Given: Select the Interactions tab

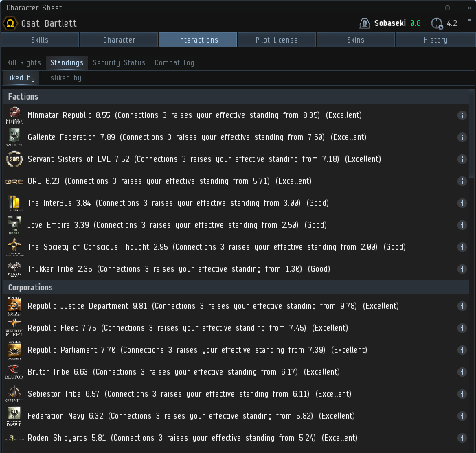Looking at the screenshot, I should (198, 40).
